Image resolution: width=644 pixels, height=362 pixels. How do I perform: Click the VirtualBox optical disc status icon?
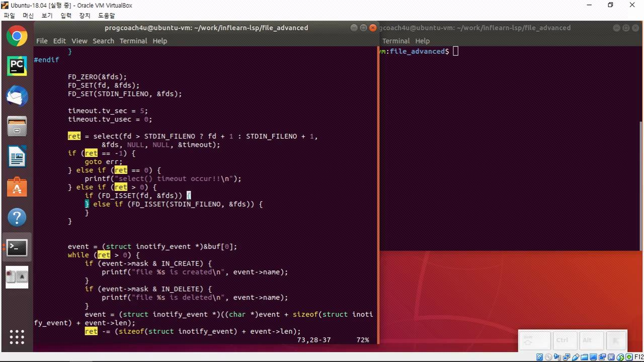point(548,357)
